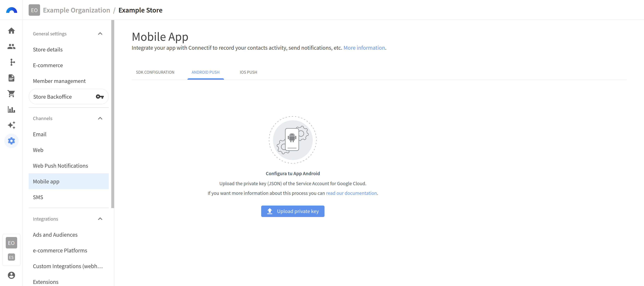Open Custom Integrations (webhooks)
644x286 pixels.
tap(69, 266)
